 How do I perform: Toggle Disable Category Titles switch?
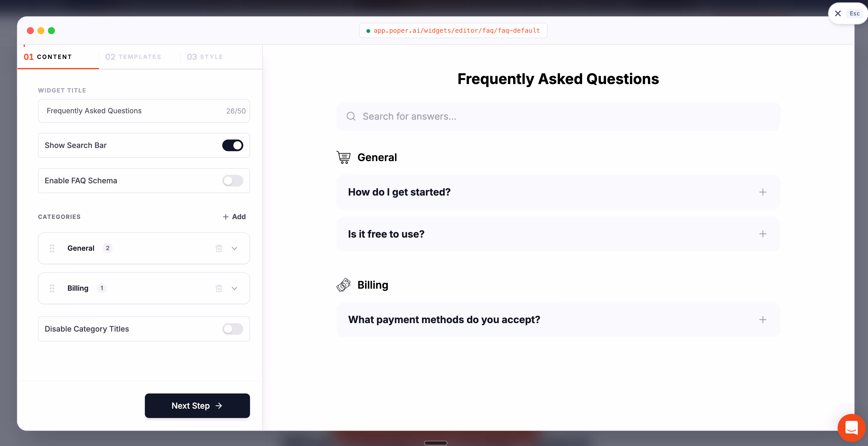(232, 329)
